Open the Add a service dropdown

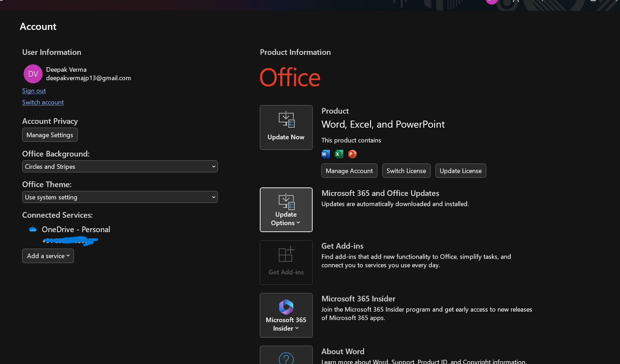48,256
